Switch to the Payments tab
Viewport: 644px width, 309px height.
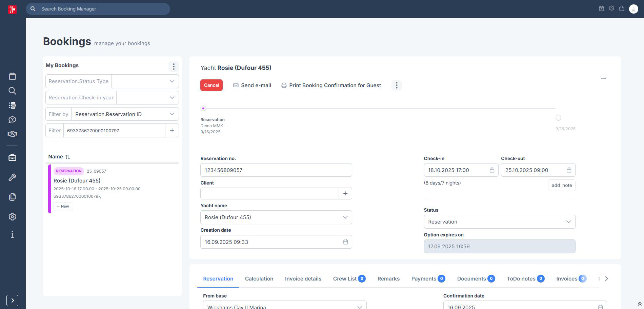[x=428, y=278]
